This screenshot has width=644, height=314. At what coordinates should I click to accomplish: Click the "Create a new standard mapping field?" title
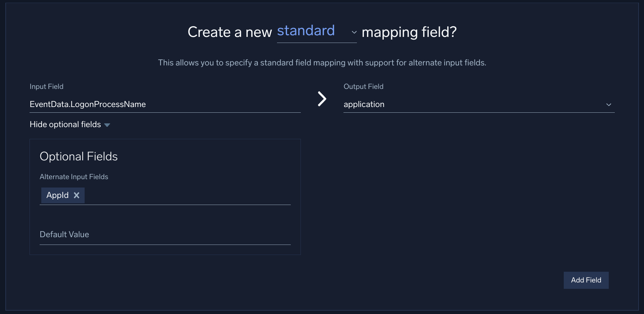coord(322,32)
